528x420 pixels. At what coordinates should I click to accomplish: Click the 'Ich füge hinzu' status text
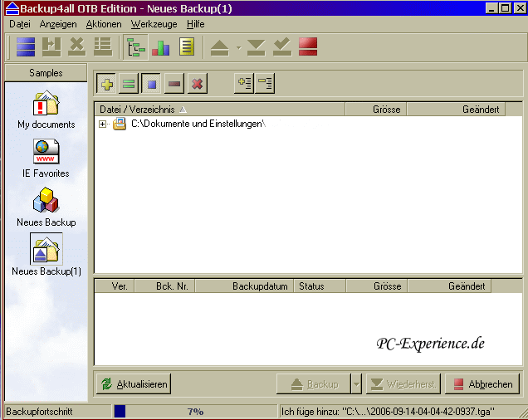point(388,411)
